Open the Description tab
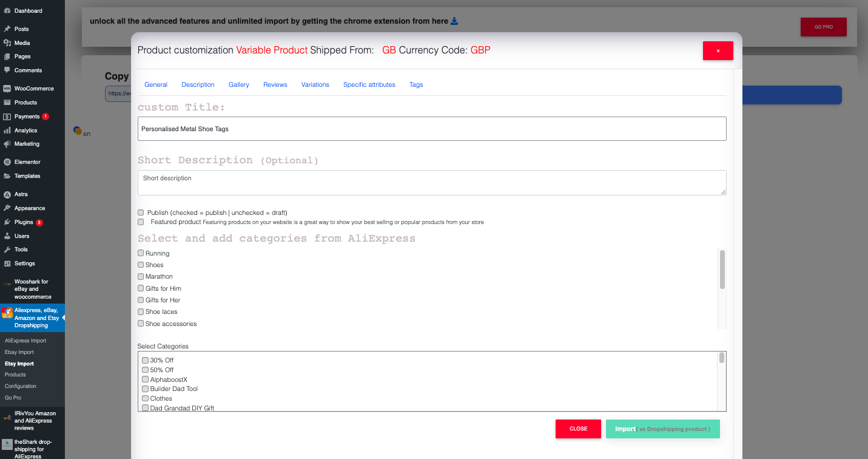Viewport: 868px width, 459px height. (x=198, y=84)
